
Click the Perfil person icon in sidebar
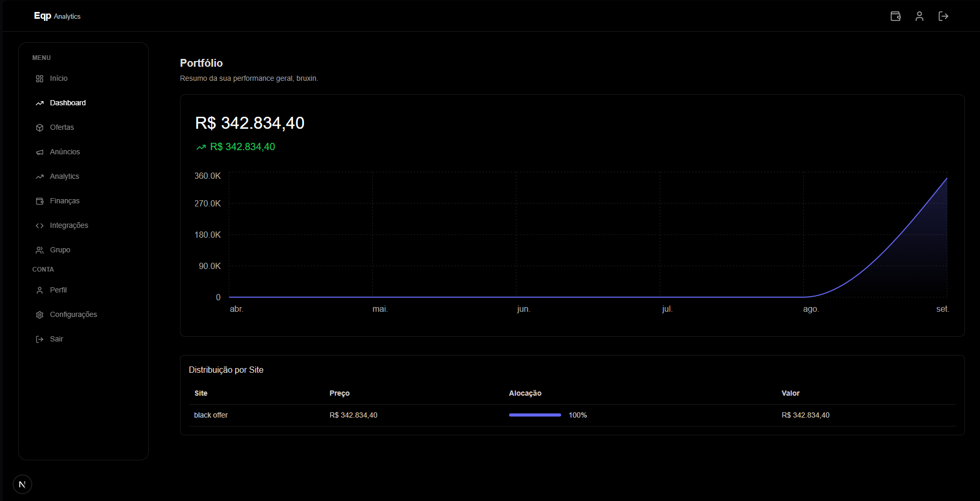(x=40, y=290)
